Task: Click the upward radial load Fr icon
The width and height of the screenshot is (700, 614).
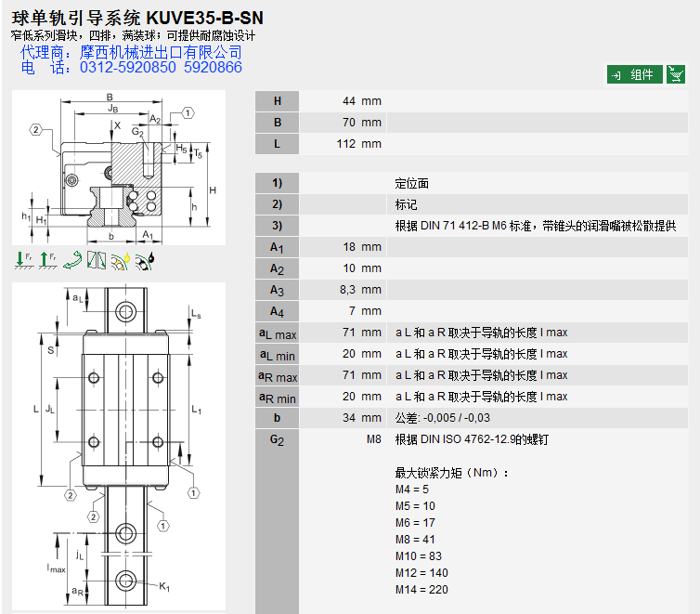Action: (x=48, y=262)
